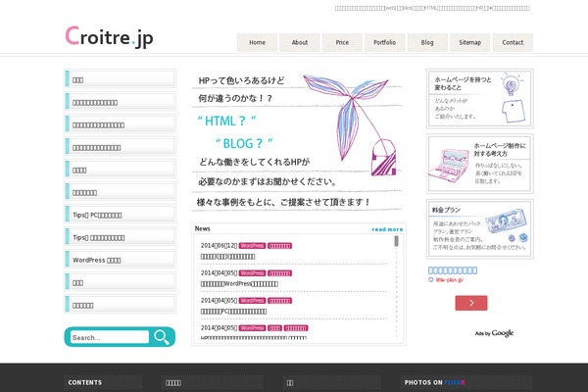588x392 pixels.
Task: Open the little-plan.jp link
Action: tap(449, 280)
